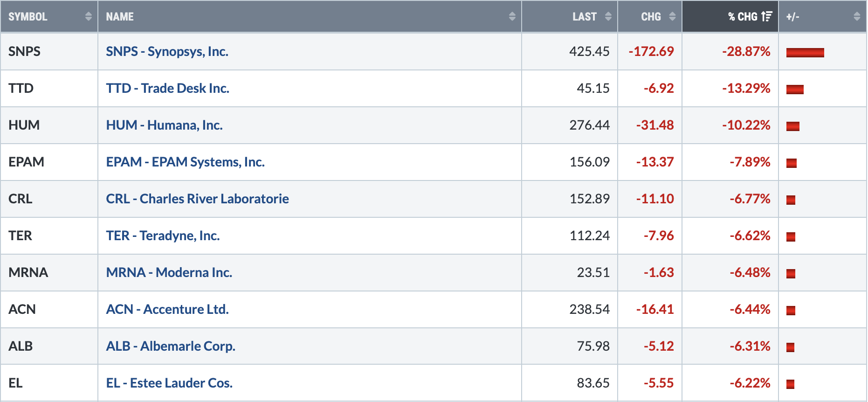Open EPAM - EPAM Systems, Inc. link
Image resolution: width=868 pixels, height=402 pixels.
point(185,162)
